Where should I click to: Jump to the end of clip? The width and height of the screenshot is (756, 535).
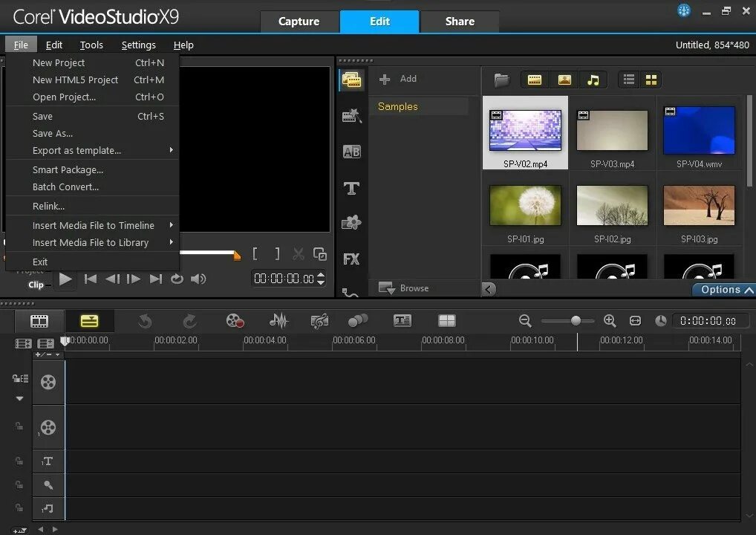[156, 279]
